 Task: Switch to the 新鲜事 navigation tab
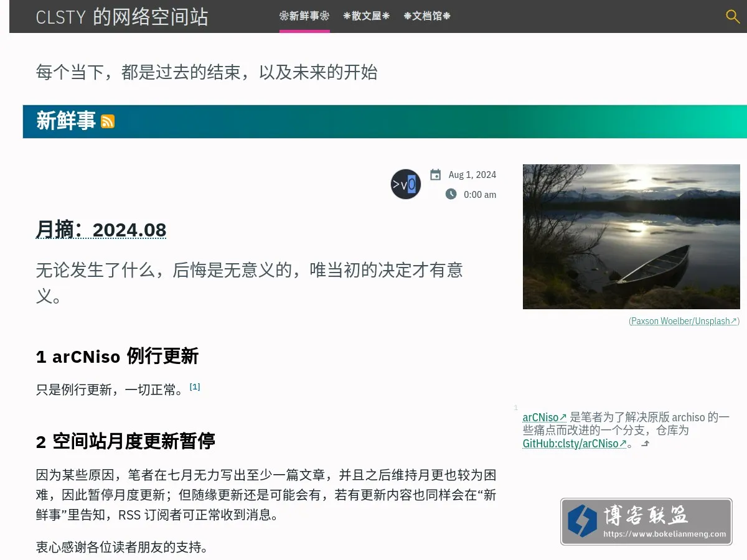pyautogui.click(x=304, y=16)
